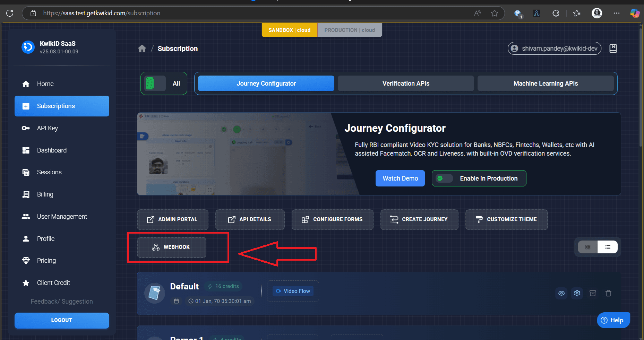Click the Watch Demo button
Screen dimensions: 644x340
click(400, 178)
